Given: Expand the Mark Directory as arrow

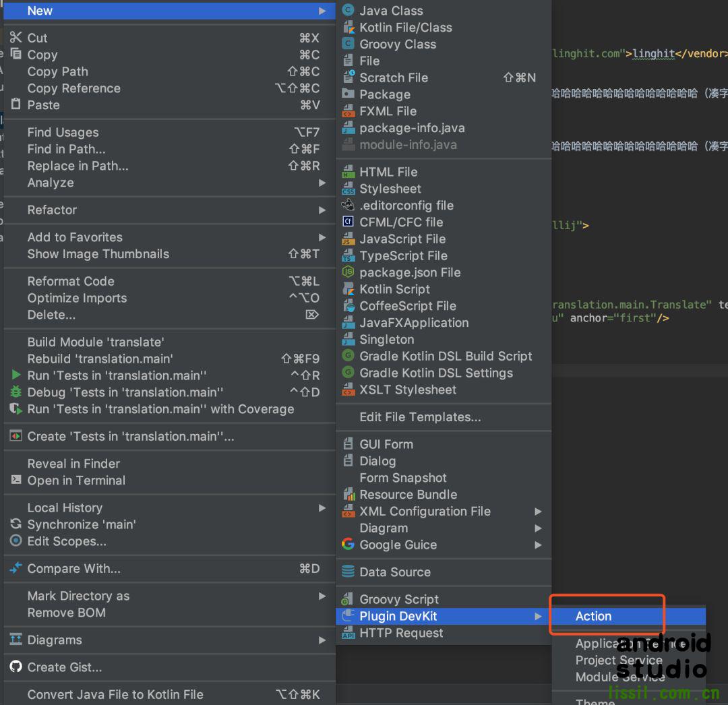Looking at the screenshot, I should [x=322, y=596].
